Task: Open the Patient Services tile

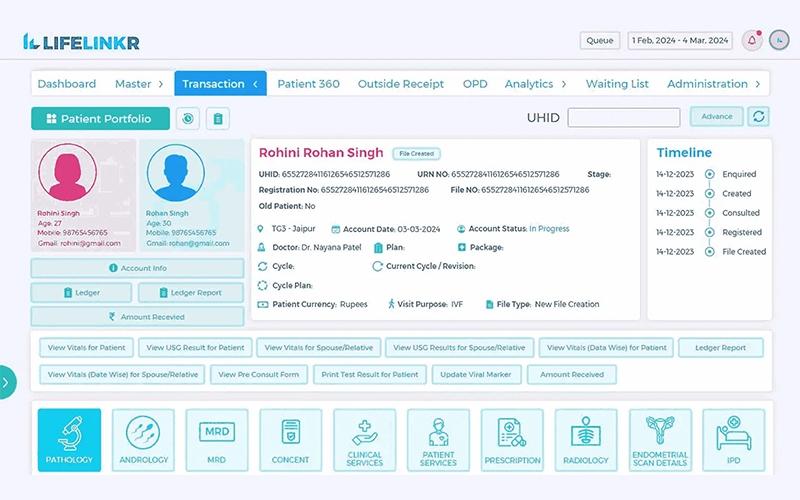Action: [438, 440]
